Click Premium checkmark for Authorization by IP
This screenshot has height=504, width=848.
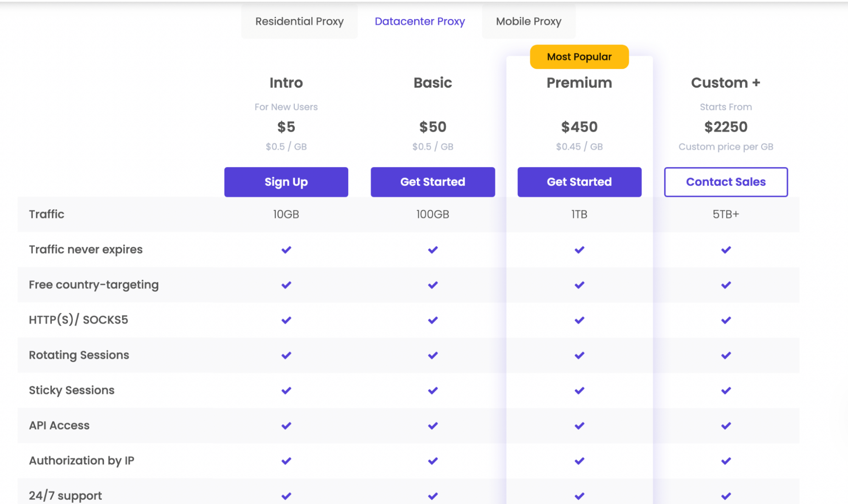click(579, 461)
